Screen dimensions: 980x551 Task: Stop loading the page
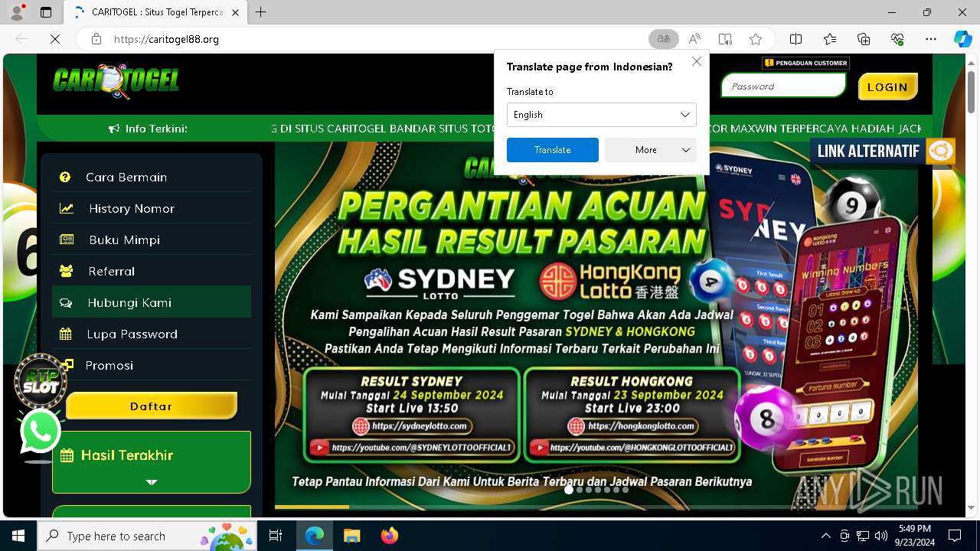tap(55, 39)
